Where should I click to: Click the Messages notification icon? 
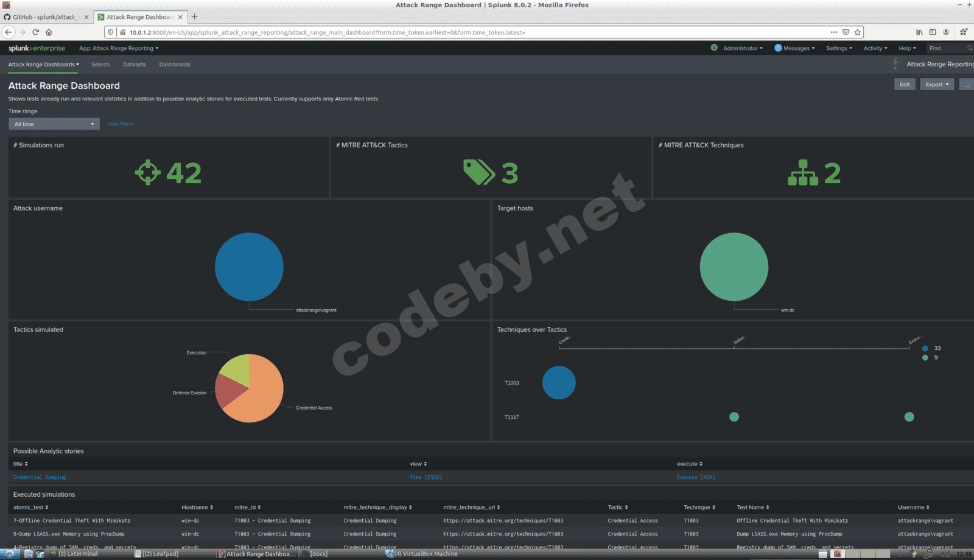tap(778, 48)
